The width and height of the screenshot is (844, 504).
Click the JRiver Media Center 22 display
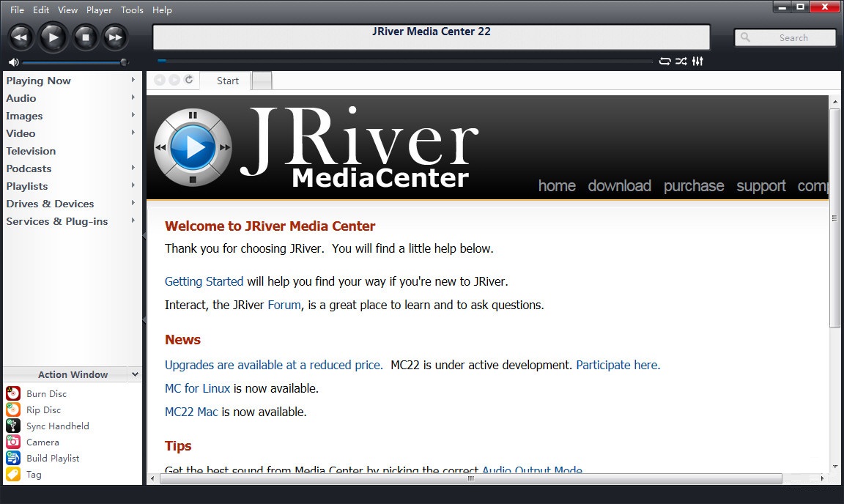tap(431, 37)
